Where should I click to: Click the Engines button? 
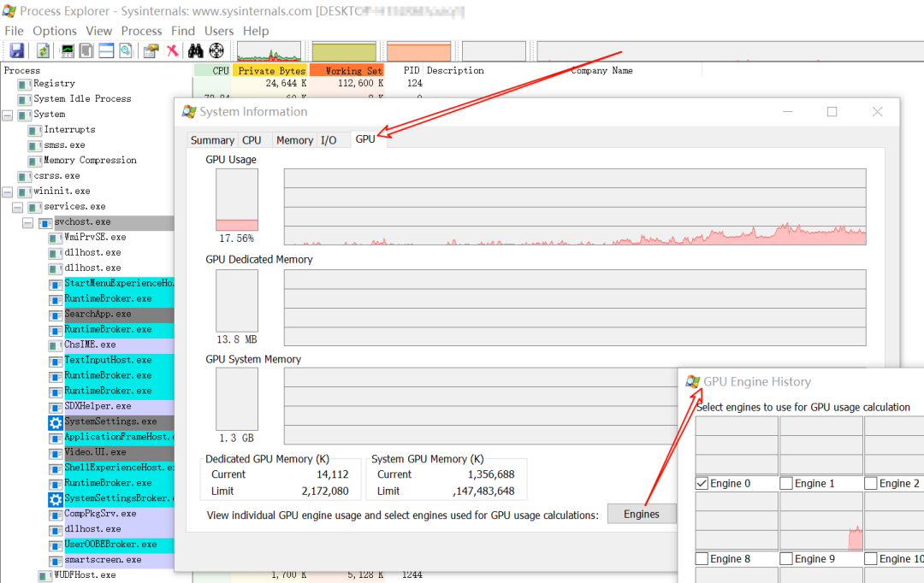(642, 514)
